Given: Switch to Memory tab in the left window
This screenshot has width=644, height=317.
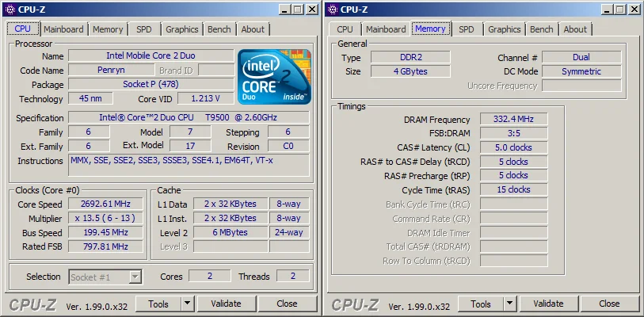Looking at the screenshot, I should [x=108, y=29].
